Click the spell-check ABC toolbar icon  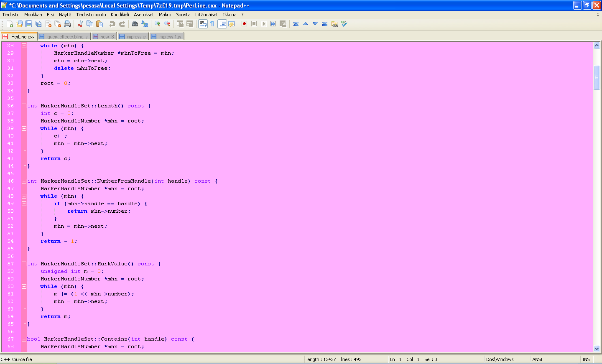click(344, 24)
